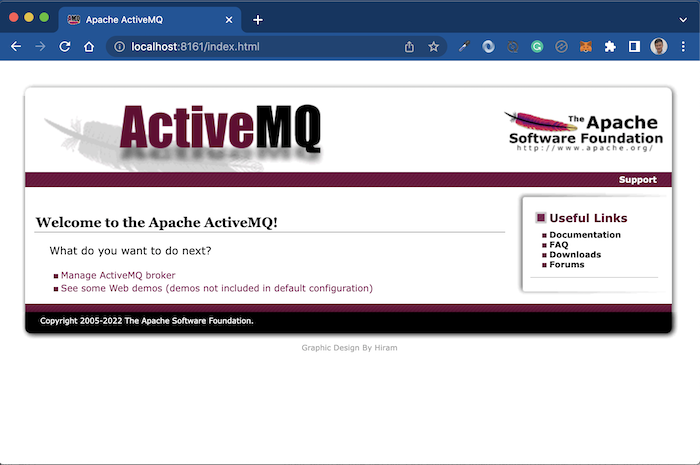
Task: Reload the ActiveMQ page
Action: 65,46
